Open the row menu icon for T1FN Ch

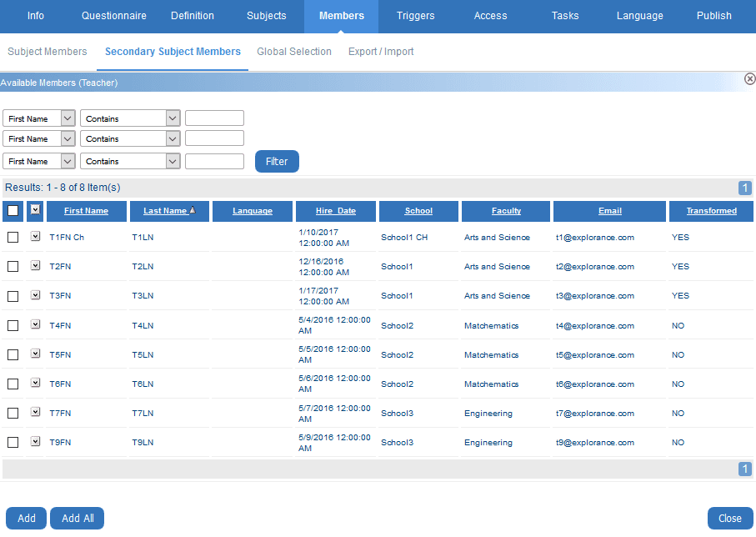coord(35,236)
